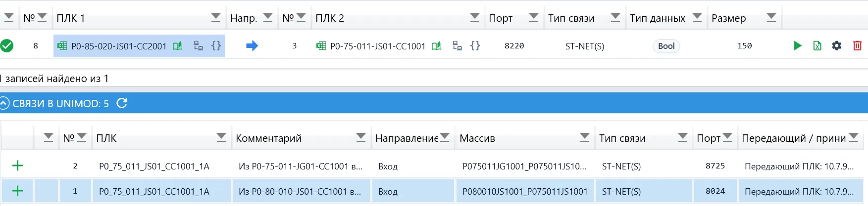Select the P0-85-020-JS01-CC2001 cell

[x=139, y=46]
